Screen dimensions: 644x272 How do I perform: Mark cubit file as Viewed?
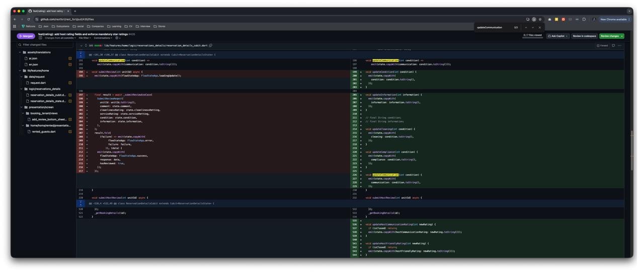tap(602, 45)
